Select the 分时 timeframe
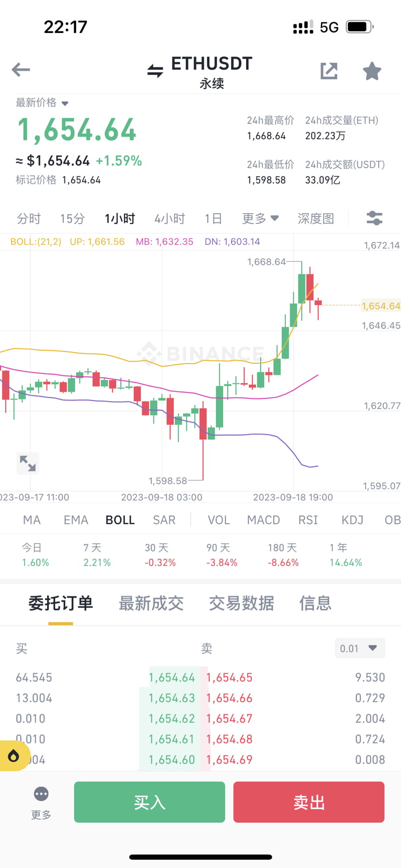 (x=29, y=218)
